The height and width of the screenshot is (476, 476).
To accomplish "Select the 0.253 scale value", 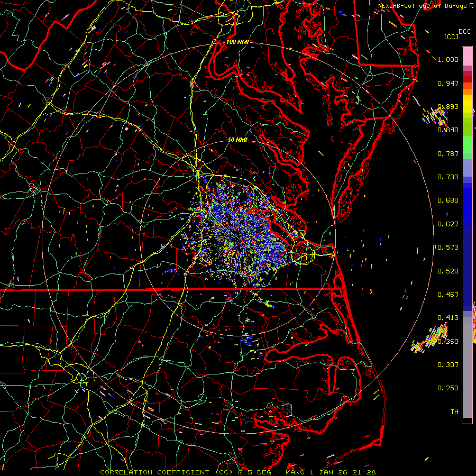I will pos(448,388).
